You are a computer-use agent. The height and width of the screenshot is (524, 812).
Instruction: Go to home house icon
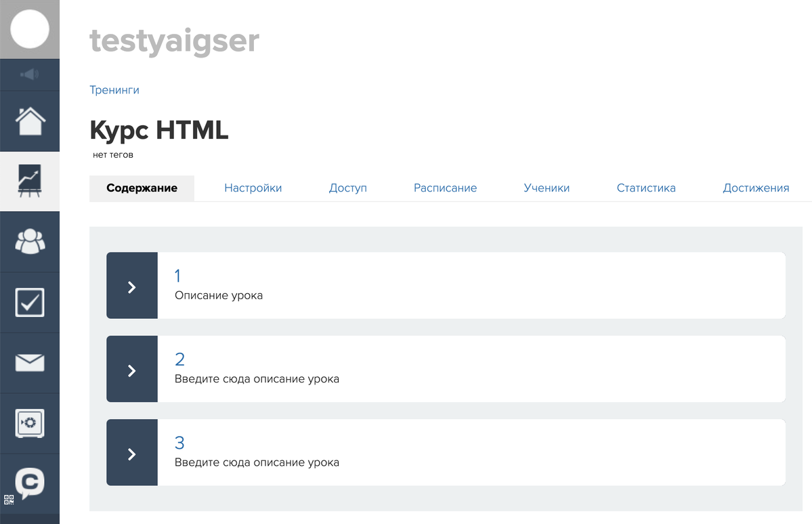click(30, 122)
